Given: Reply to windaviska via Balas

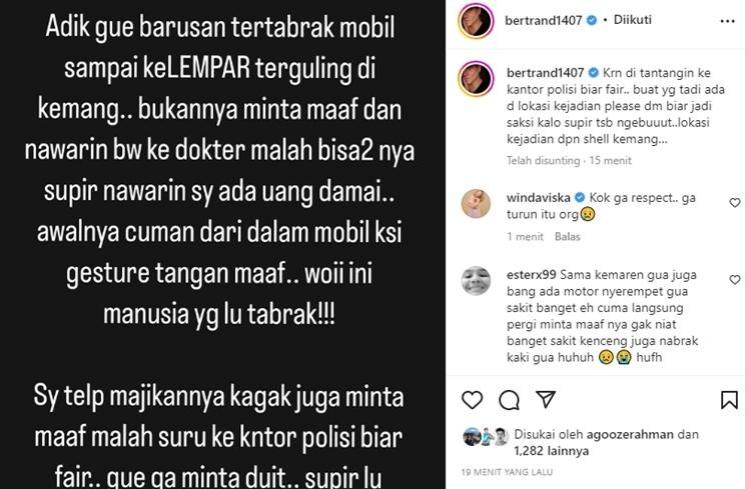Looking at the screenshot, I should click(567, 237).
